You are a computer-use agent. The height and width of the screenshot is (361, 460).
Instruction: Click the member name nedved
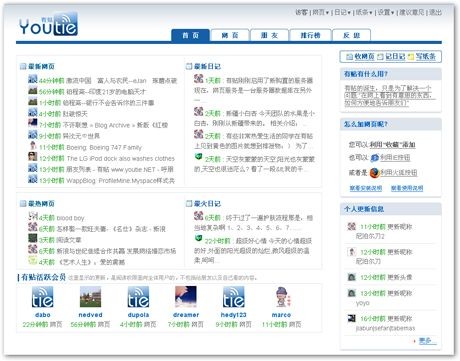tap(90, 315)
